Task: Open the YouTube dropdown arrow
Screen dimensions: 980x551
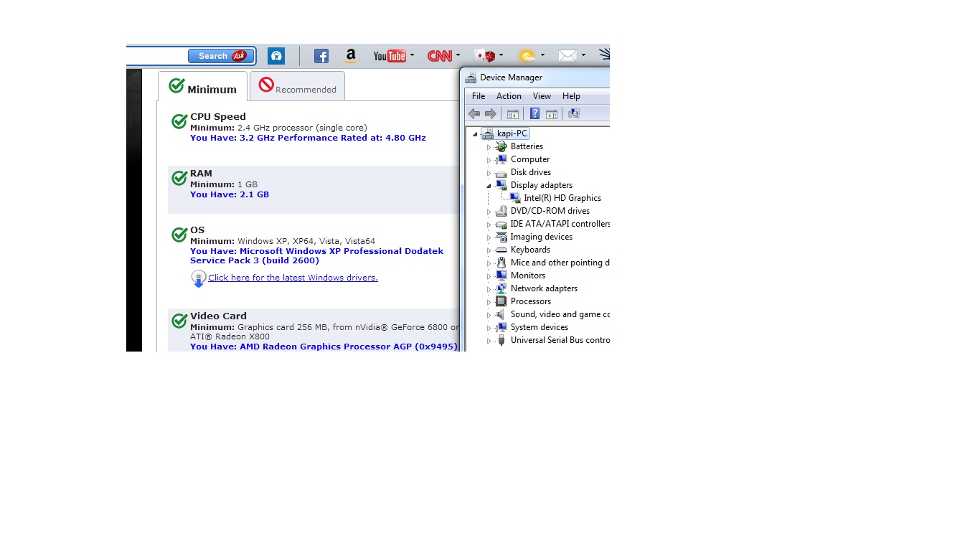Action: (412, 55)
